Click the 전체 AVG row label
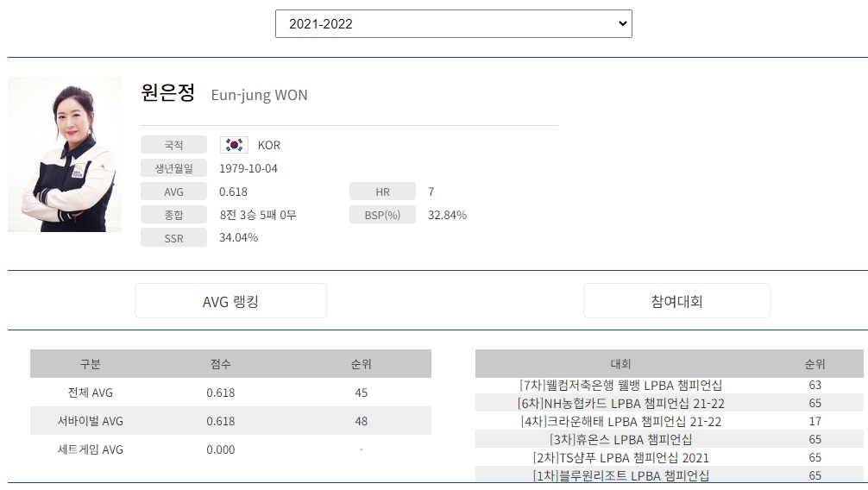This screenshot has height=490, width=868. pyautogui.click(x=91, y=393)
